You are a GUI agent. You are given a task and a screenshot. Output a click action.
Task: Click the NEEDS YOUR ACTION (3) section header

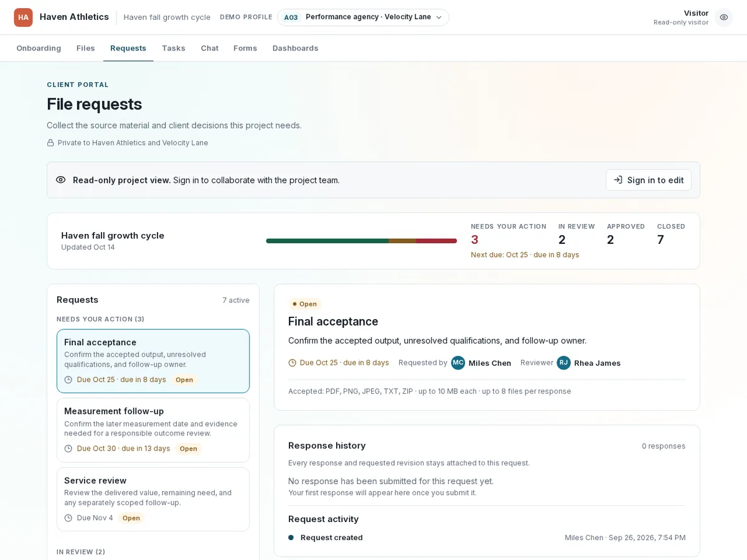(100, 319)
